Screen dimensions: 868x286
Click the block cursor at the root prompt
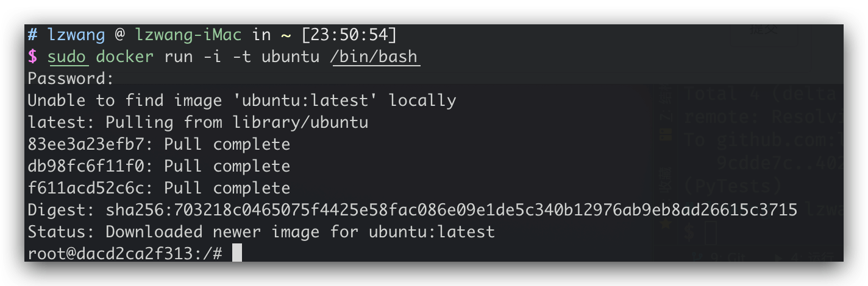point(237,253)
